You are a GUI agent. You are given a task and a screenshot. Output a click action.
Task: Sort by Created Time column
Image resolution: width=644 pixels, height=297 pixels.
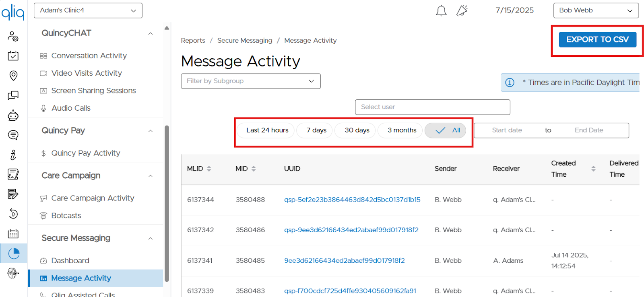[593, 169]
